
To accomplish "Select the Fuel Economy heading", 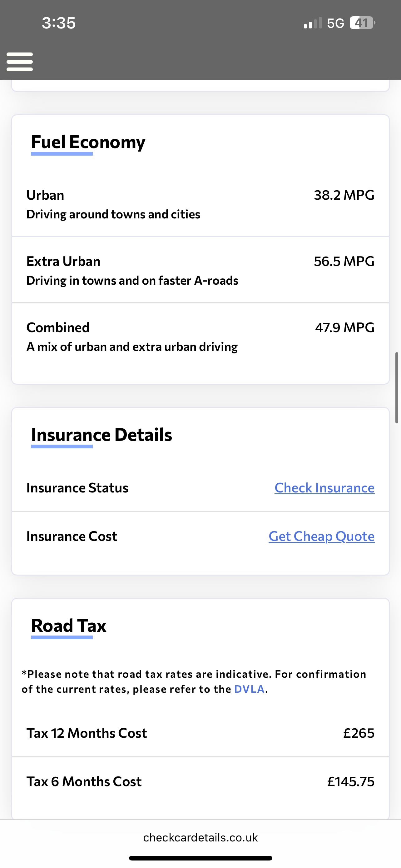I will tap(88, 142).
